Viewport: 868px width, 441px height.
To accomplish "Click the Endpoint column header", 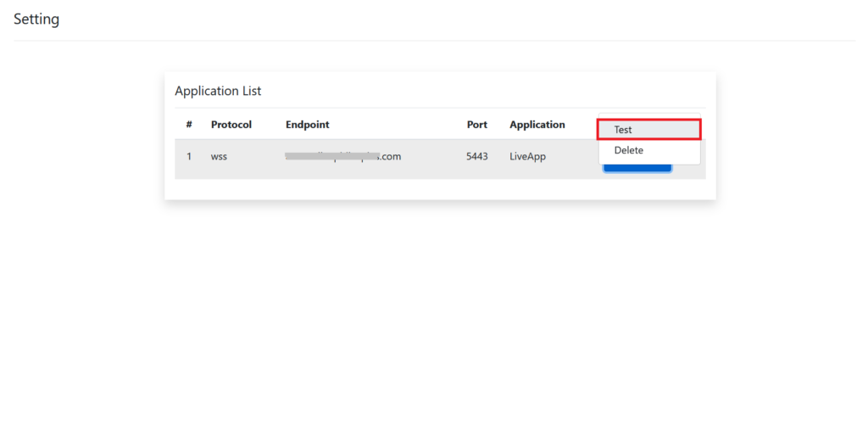I will pos(307,125).
